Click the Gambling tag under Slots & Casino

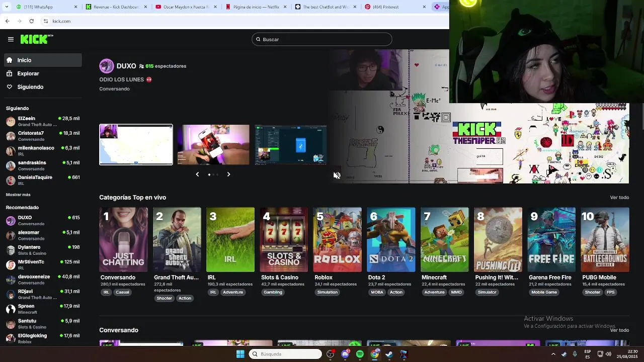[x=273, y=292]
